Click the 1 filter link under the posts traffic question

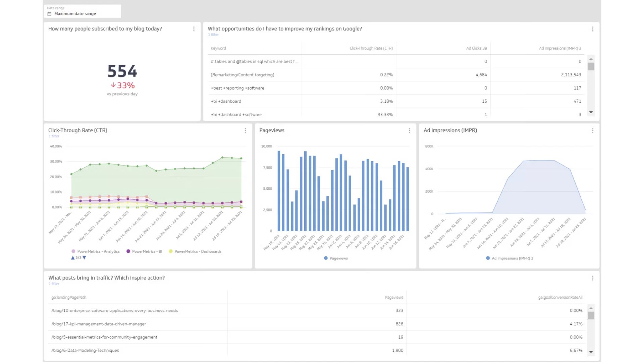click(54, 284)
